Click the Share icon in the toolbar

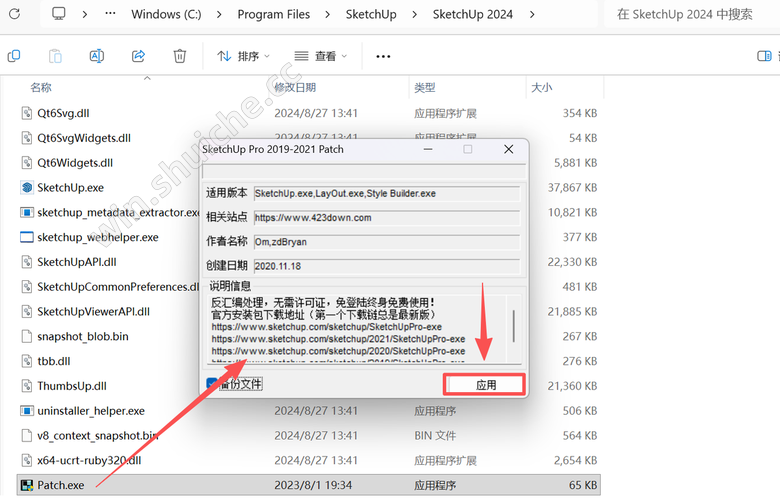(139, 56)
